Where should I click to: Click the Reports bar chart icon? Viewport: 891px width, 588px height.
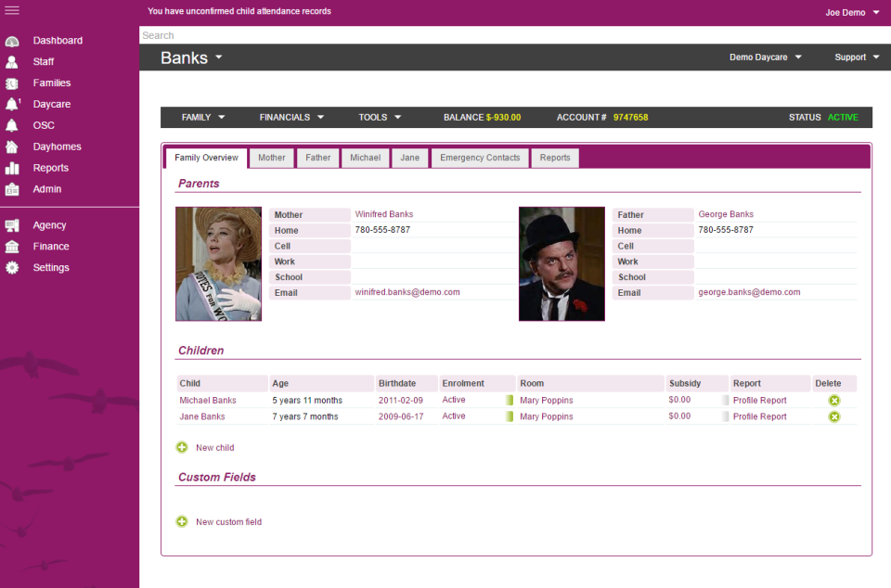tap(12, 168)
